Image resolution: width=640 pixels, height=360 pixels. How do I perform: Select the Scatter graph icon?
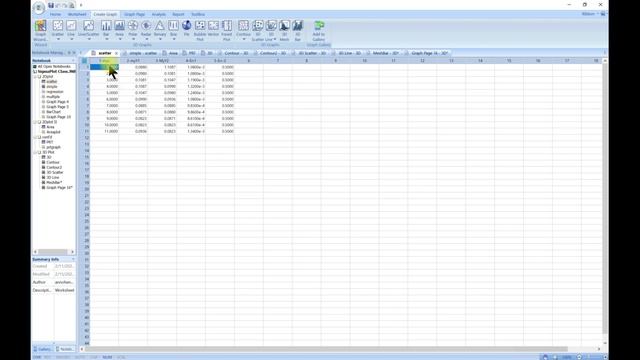[58, 26]
